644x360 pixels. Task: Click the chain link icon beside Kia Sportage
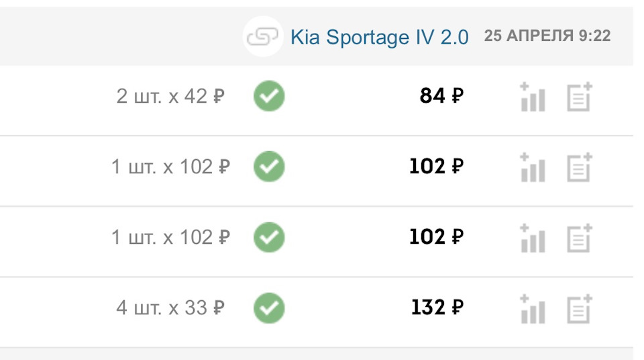[262, 36]
